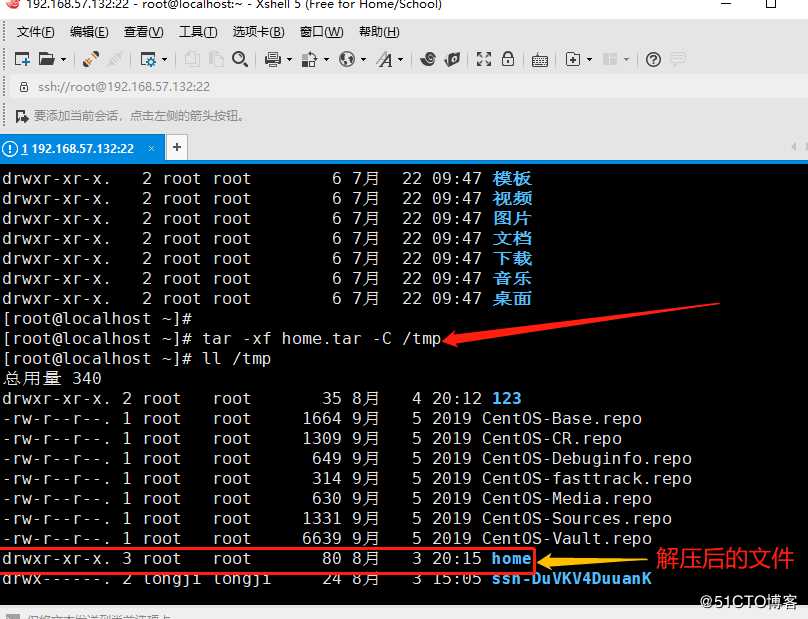Image resolution: width=808 pixels, height=619 pixels.
Task: Click the Encoding globe icon
Action: [347, 59]
